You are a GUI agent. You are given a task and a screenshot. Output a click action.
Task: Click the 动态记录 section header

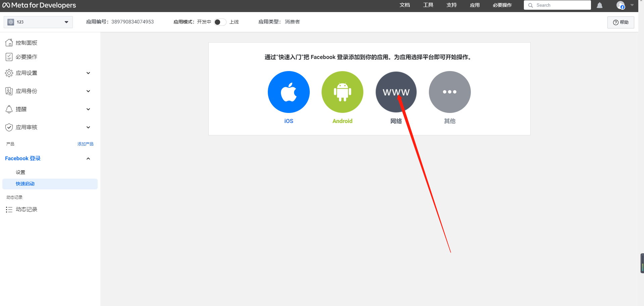tap(14, 197)
